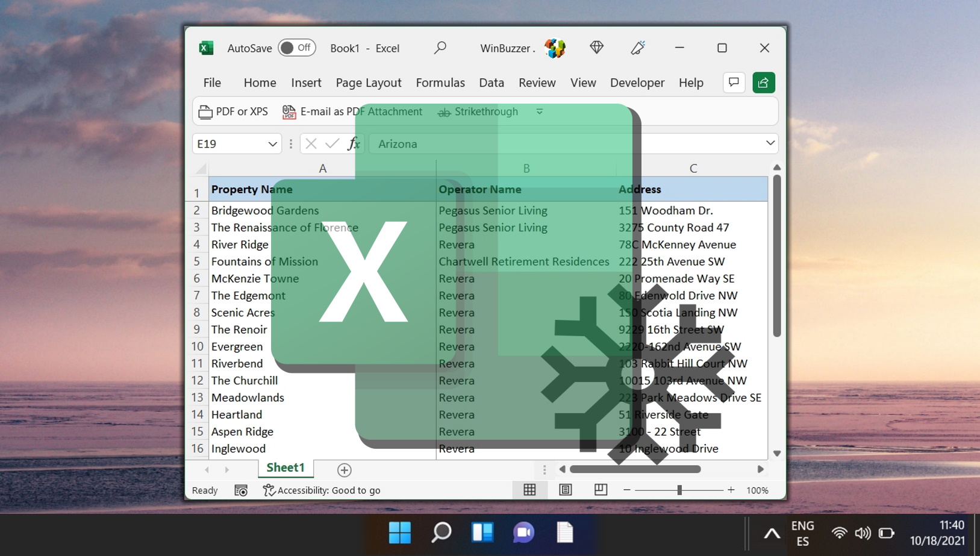Open the Windows Start menu
Screen dimensions: 980x556
(x=400, y=533)
